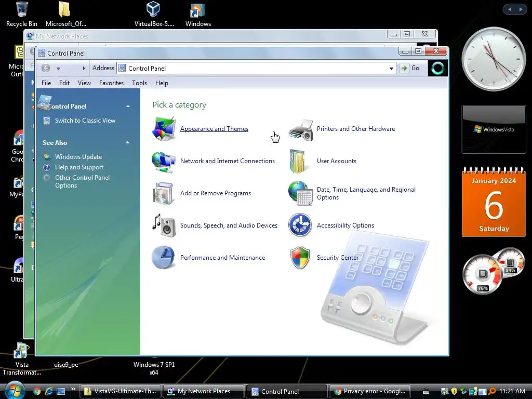The image size is (532, 399).
Task: Click the Back arrow navigation button
Action: click(x=46, y=68)
